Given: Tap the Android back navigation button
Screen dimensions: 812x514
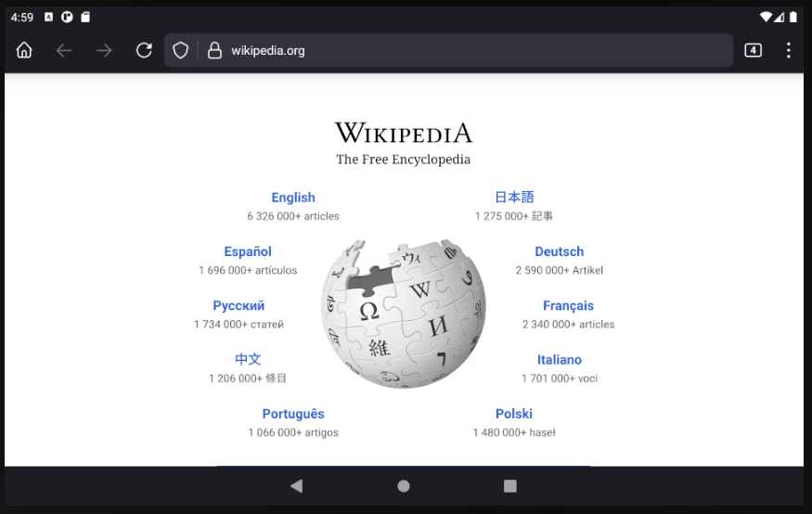Looking at the screenshot, I should 297,485.
